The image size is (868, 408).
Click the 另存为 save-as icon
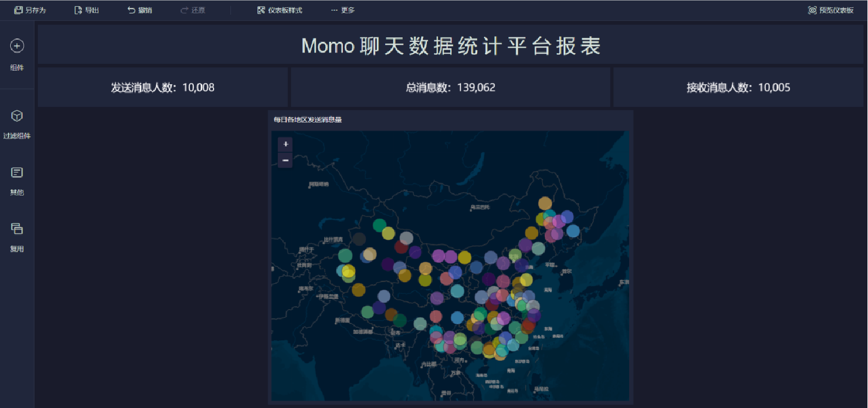click(19, 10)
